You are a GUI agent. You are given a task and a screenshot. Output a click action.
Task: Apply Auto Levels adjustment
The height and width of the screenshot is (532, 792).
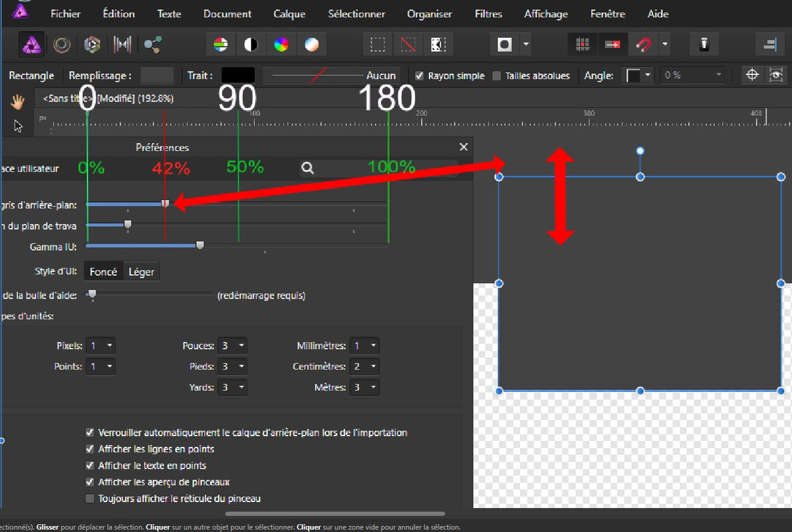point(221,45)
